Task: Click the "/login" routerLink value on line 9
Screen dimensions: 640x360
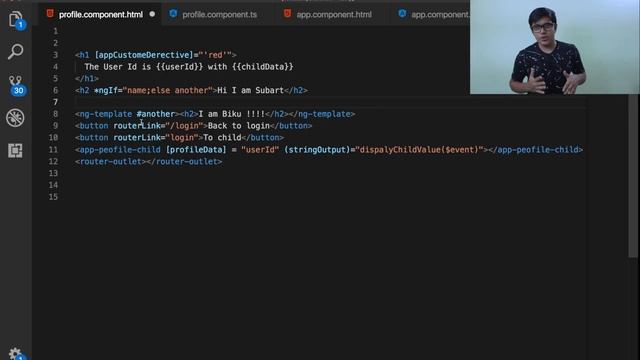Action: [184, 126]
